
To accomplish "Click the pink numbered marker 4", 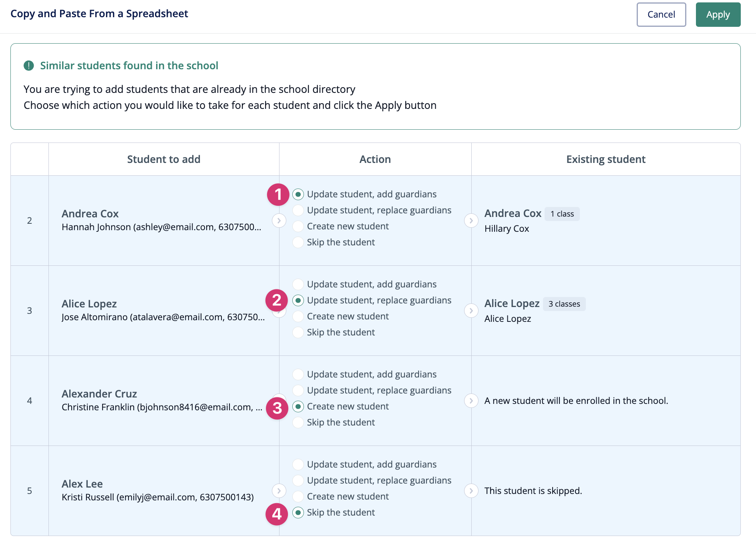I will click(x=277, y=514).
